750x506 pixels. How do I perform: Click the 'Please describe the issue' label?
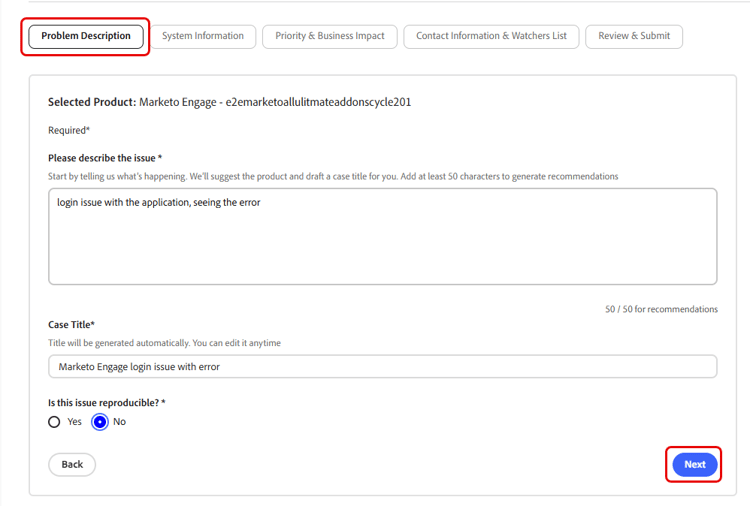(105, 158)
